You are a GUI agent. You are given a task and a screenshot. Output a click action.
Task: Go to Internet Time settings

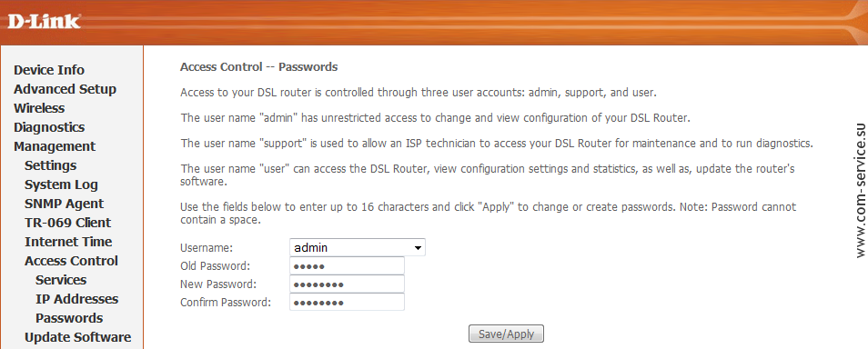(x=68, y=242)
